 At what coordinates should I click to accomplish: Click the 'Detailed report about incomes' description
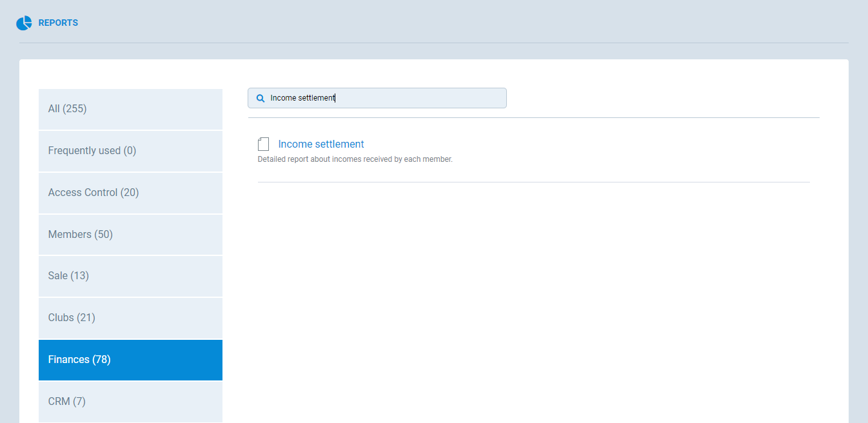pyautogui.click(x=355, y=159)
